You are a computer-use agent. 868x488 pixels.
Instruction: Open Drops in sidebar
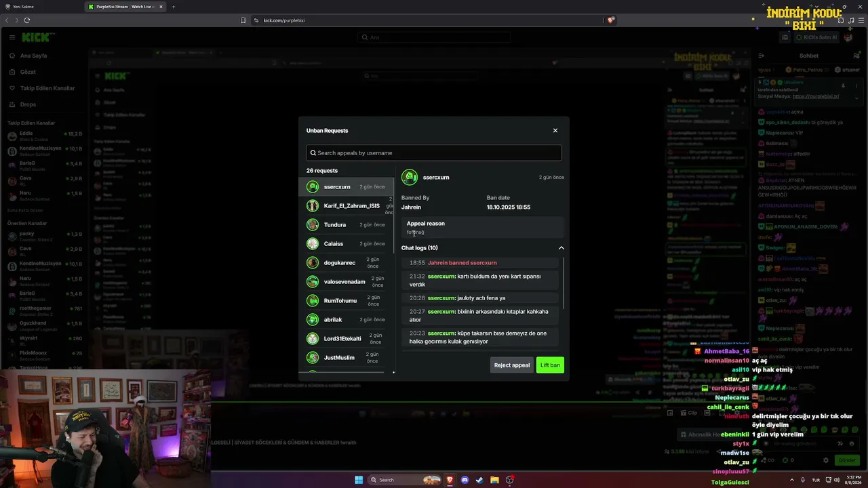click(x=28, y=104)
